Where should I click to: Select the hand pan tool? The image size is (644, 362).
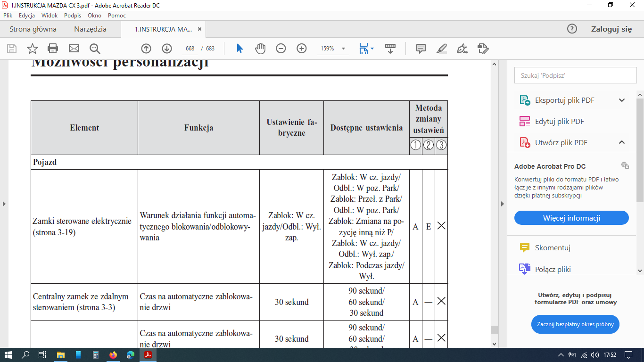point(260,49)
